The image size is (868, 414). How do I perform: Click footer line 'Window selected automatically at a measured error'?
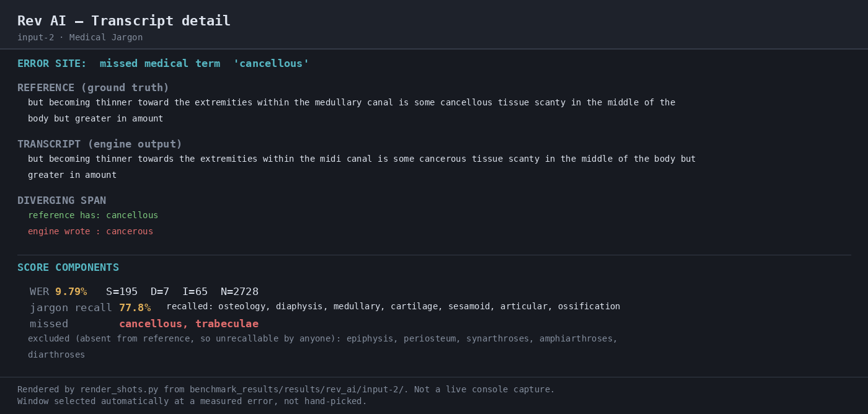(192, 402)
